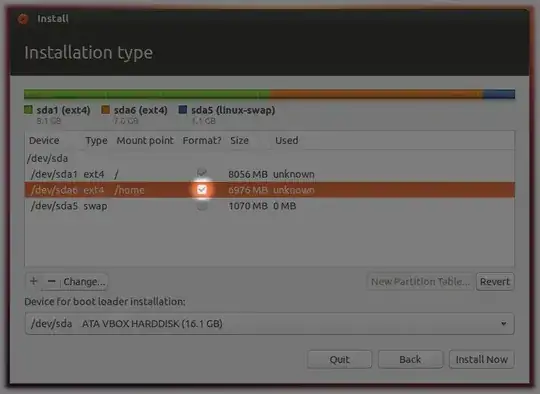Select the /dev/sda disk row
Viewport: 540px width, 394px height.
pyautogui.click(x=270, y=158)
